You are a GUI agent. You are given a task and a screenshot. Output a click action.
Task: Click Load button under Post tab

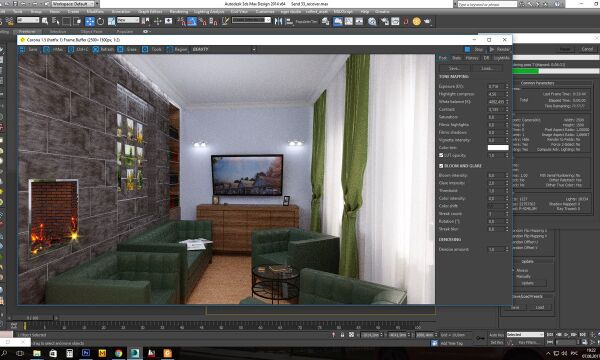(x=487, y=68)
